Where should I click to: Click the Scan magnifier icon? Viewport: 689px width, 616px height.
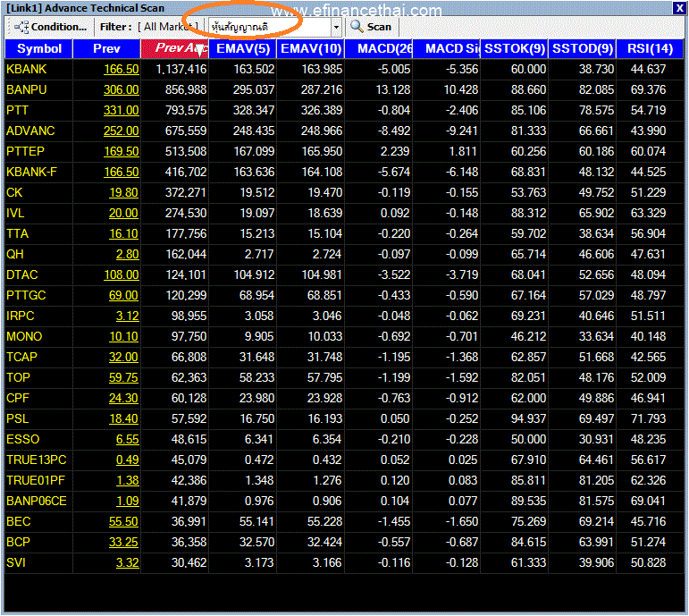point(357,27)
